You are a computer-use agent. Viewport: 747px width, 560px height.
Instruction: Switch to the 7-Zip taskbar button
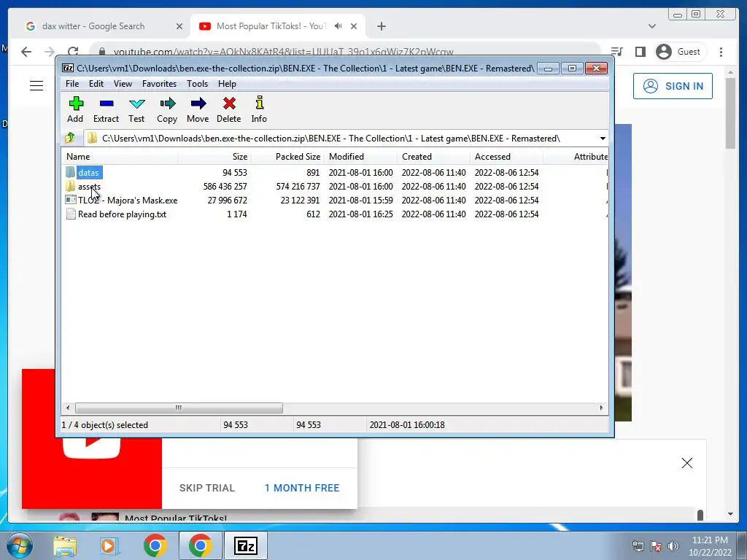coord(246,545)
